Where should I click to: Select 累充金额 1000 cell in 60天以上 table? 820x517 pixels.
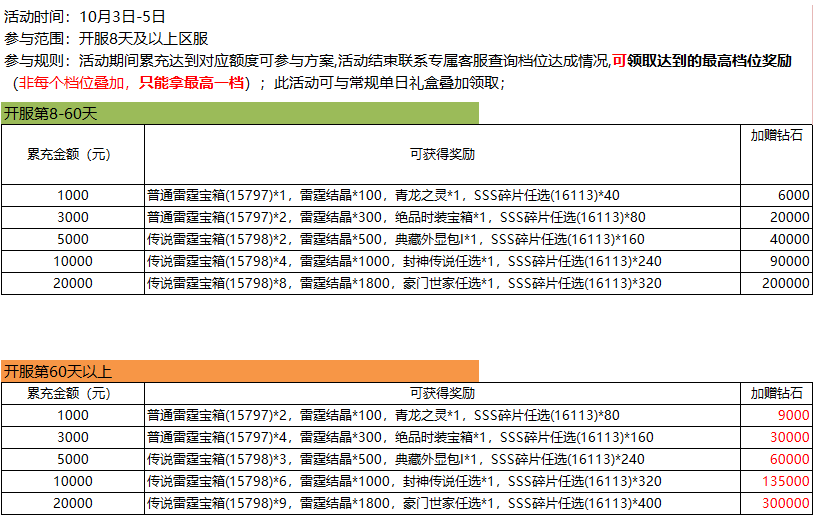click(72, 415)
